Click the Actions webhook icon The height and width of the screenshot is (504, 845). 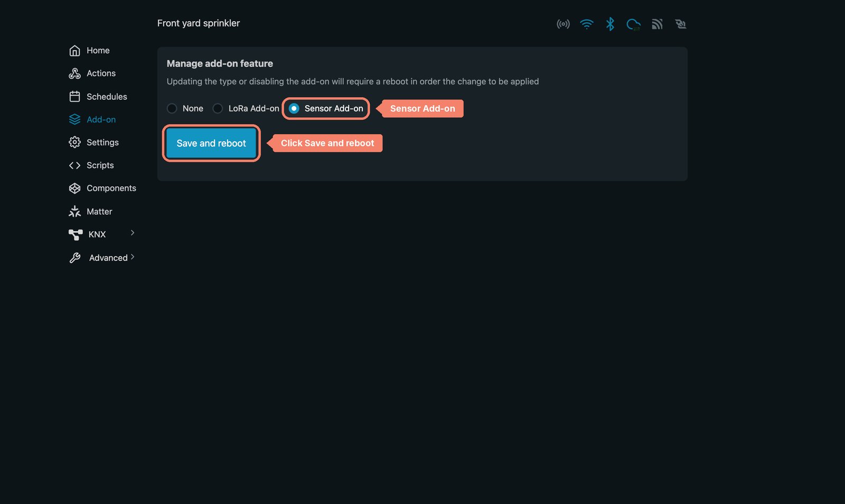[74, 73]
